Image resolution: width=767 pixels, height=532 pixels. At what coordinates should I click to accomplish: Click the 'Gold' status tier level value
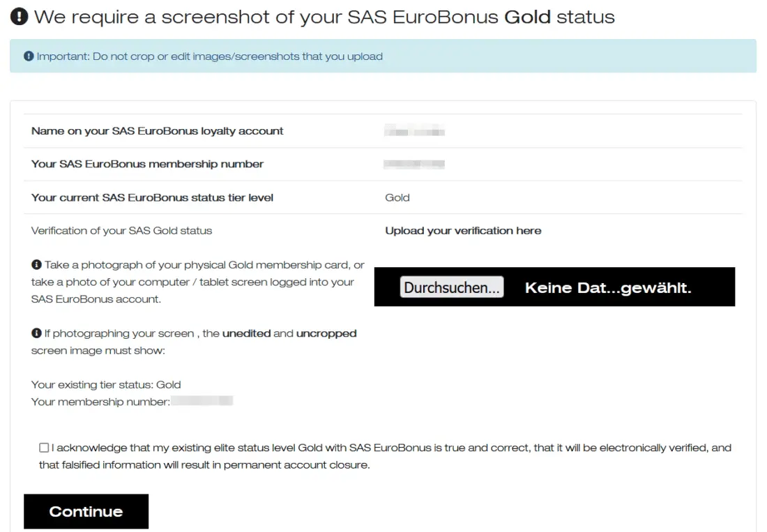click(397, 197)
